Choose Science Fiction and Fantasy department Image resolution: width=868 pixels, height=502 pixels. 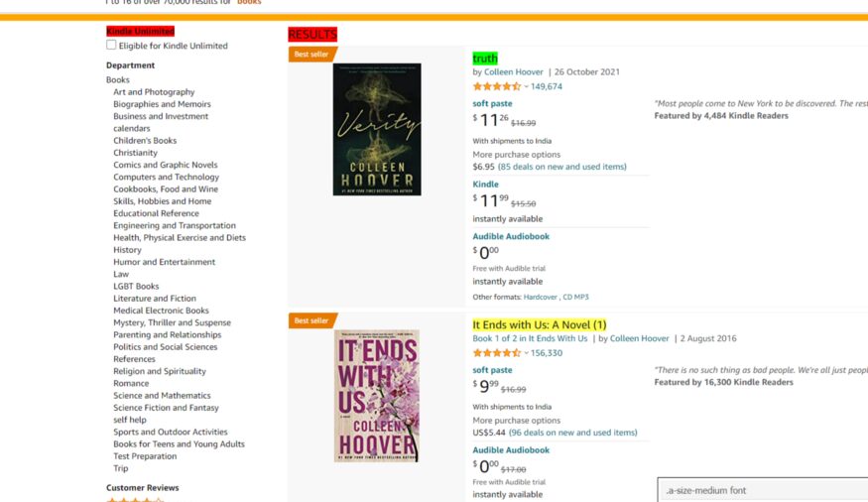167,408
